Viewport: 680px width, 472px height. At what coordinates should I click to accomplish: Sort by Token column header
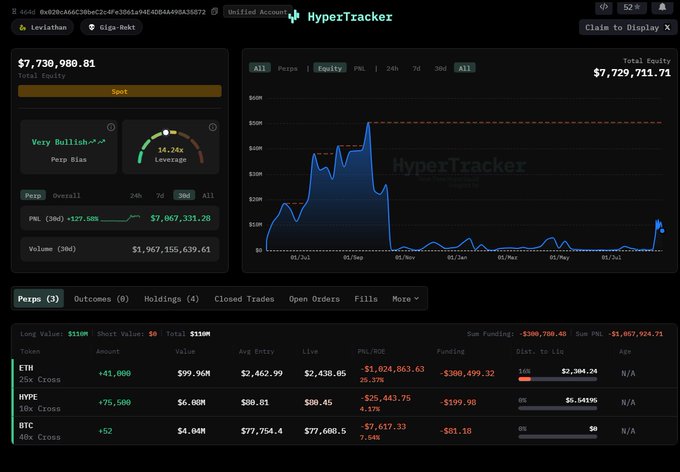click(x=30, y=351)
